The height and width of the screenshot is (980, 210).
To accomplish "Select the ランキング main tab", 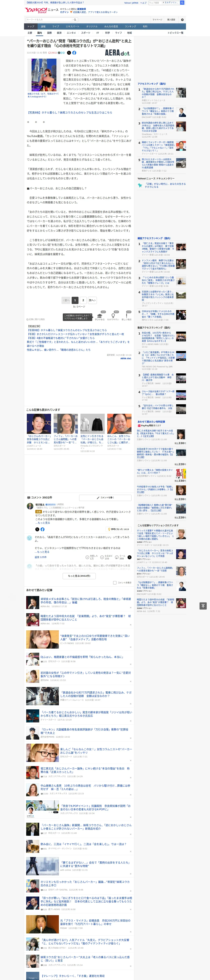I will (x=130, y=26).
